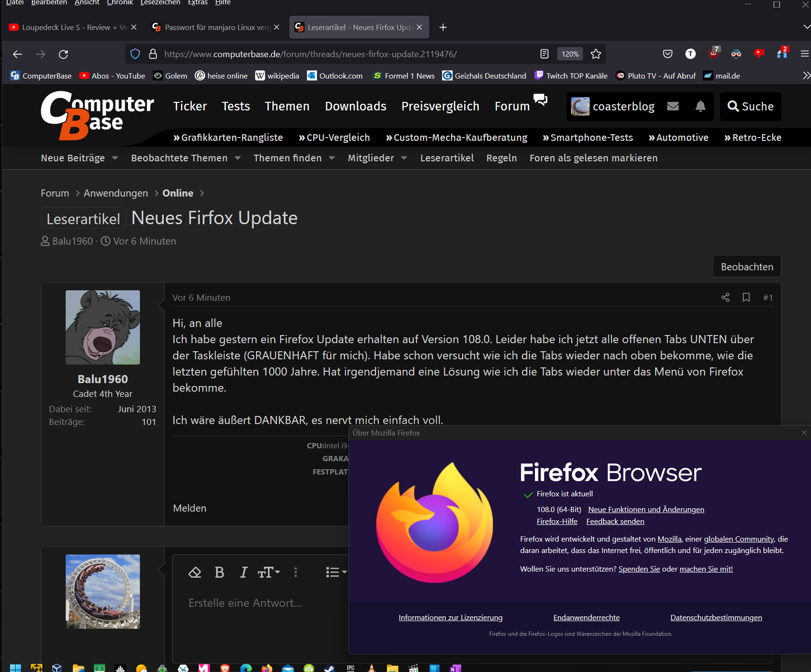Viewport: 811px width, 672px height.
Task: Open Steam from the taskbar
Action: [329, 668]
